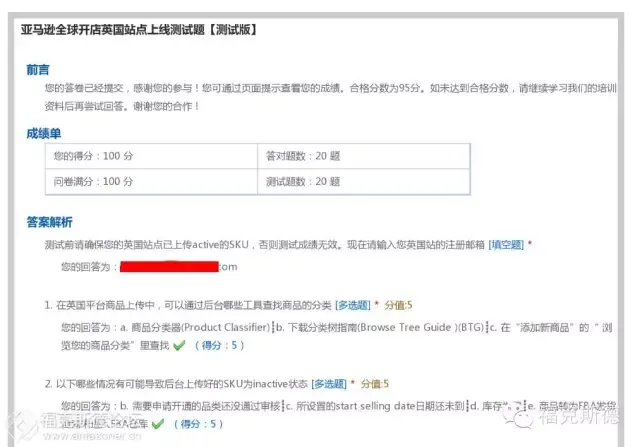This screenshot has height=447, width=640.
Task: Click the answer text start selling date日期还未到
Action: point(375,406)
